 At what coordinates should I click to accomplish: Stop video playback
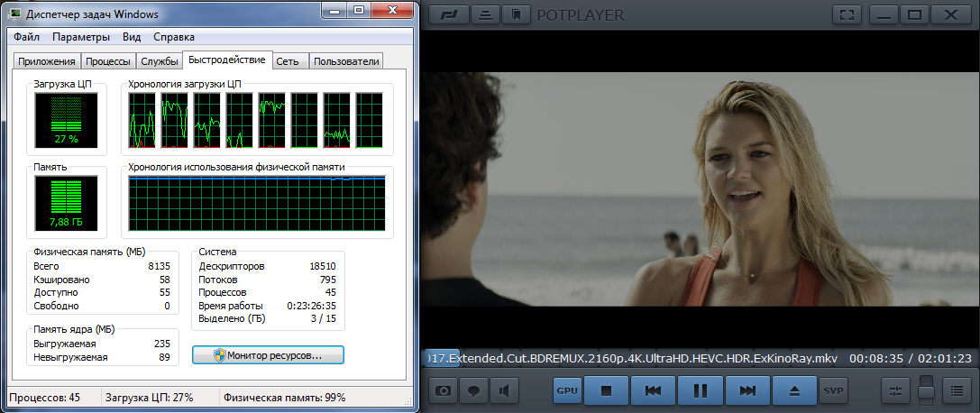[607, 390]
